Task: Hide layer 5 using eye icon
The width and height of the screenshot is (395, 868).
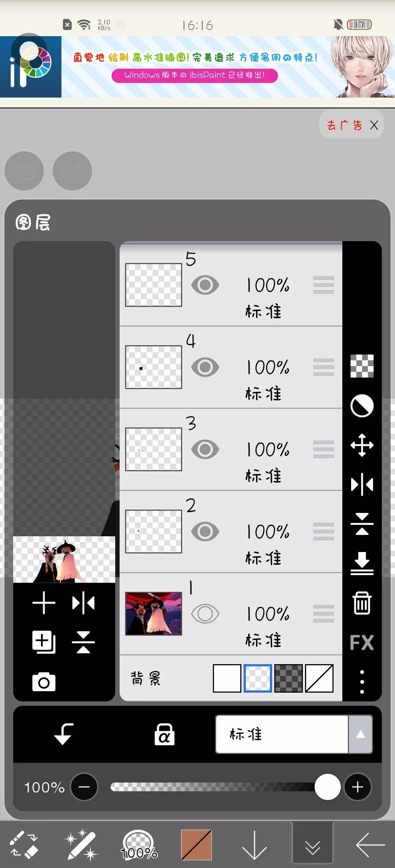Action: pyautogui.click(x=205, y=285)
